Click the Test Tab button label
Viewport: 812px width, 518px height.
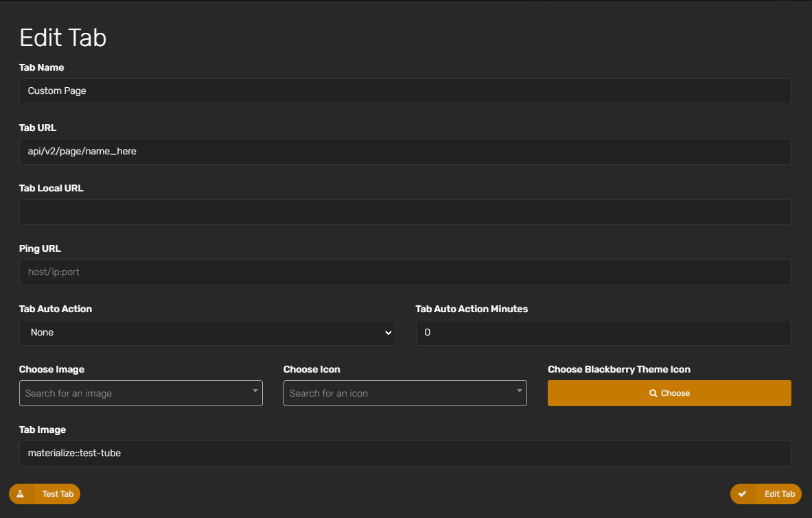tap(58, 494)
